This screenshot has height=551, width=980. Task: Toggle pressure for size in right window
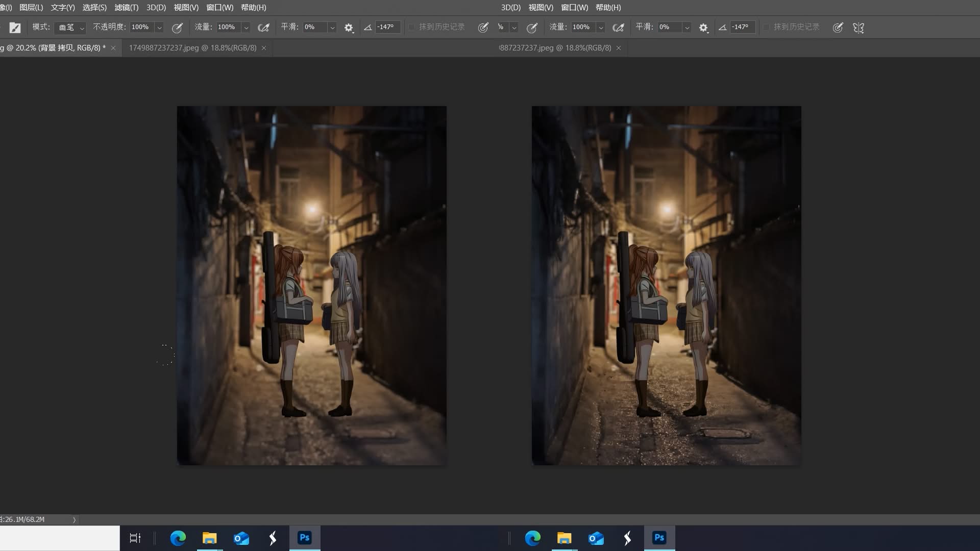pos(838,28)
